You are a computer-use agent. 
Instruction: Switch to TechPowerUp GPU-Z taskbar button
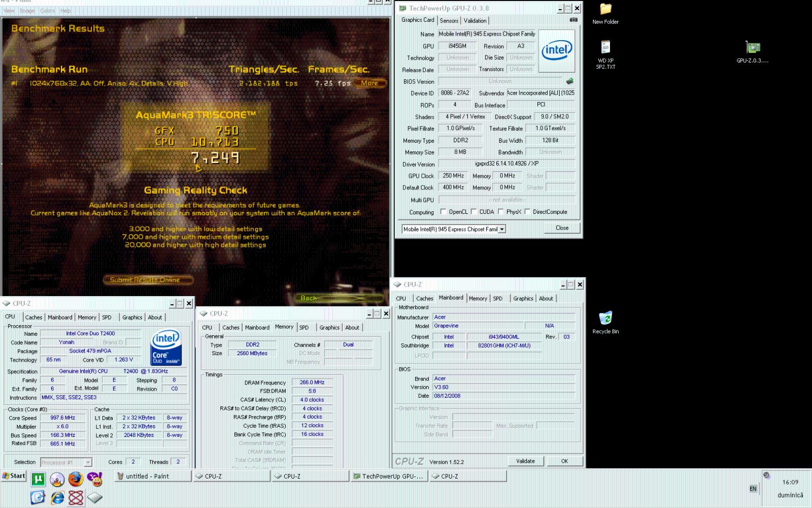(389, 477)
